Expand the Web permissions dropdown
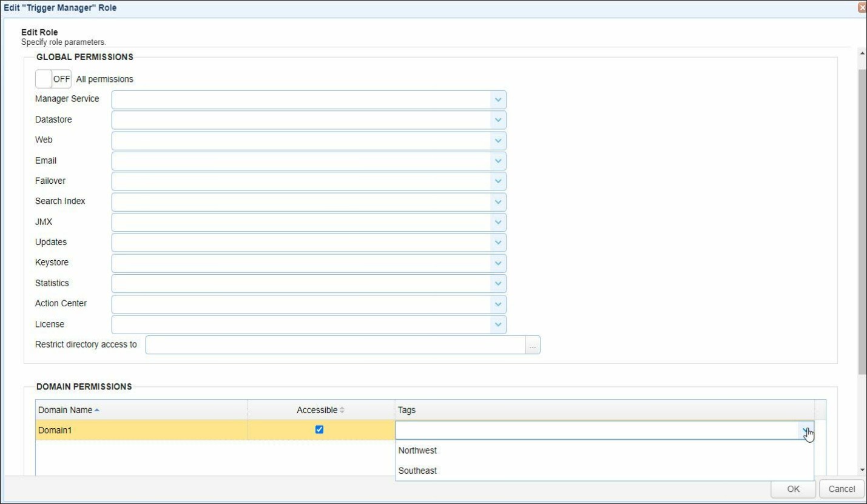The width and height of the screenshot is (867, 504). pos(498,141)
